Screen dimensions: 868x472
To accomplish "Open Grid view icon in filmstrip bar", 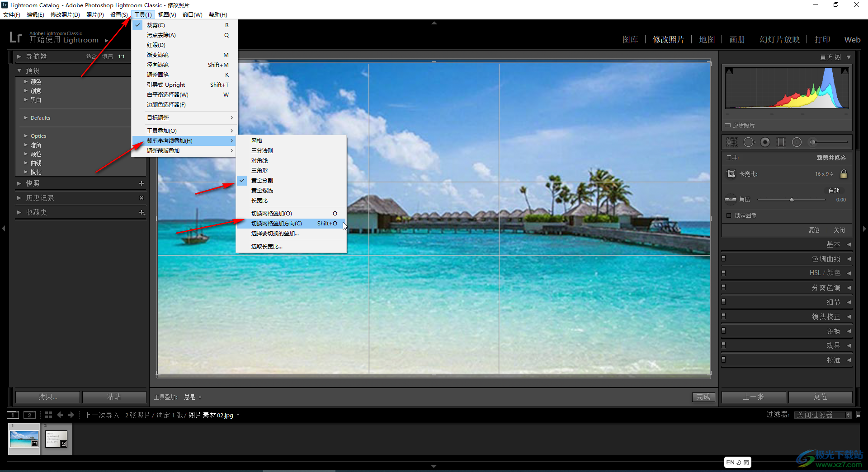I will [x=48, y=415].
